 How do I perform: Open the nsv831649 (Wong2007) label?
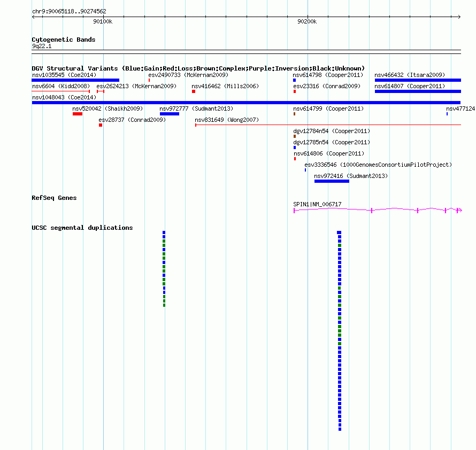(x=227, y=120)
